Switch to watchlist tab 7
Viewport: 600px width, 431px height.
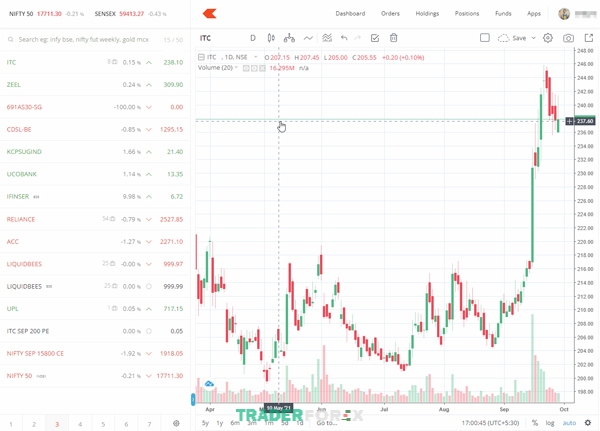[149, 424]
